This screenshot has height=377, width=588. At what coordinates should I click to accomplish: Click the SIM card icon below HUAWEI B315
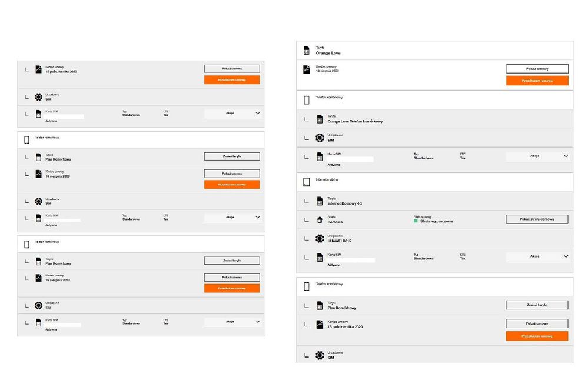coord(320,258)
